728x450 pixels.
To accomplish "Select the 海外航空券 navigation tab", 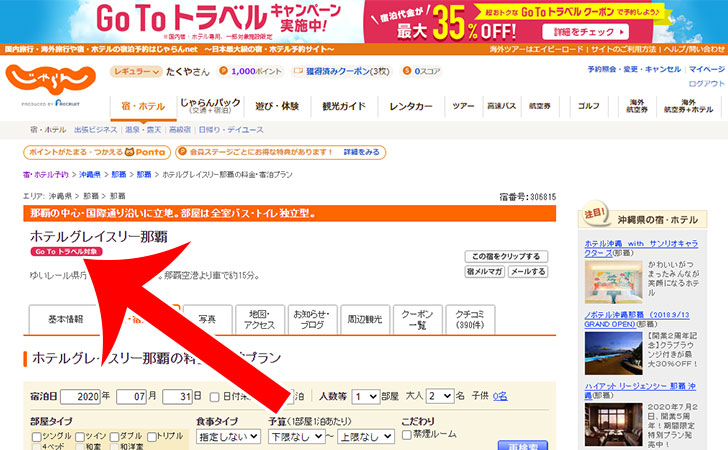I will point(637,106).
